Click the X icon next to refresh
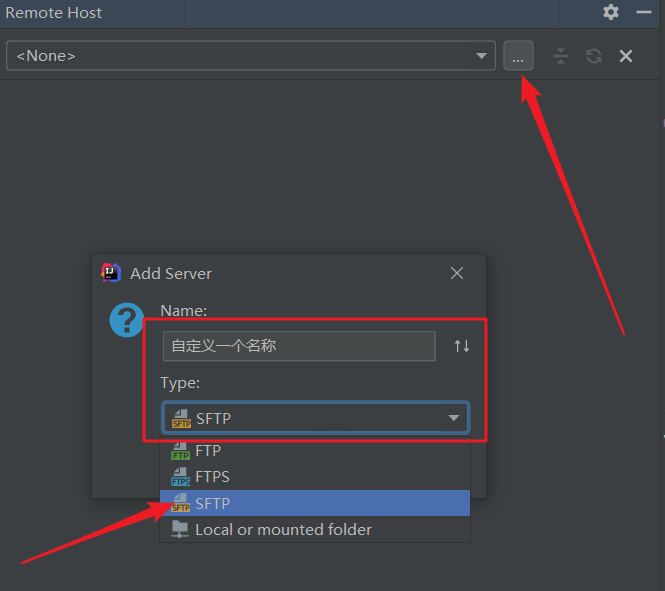665x591 pixels. point(626,56)
